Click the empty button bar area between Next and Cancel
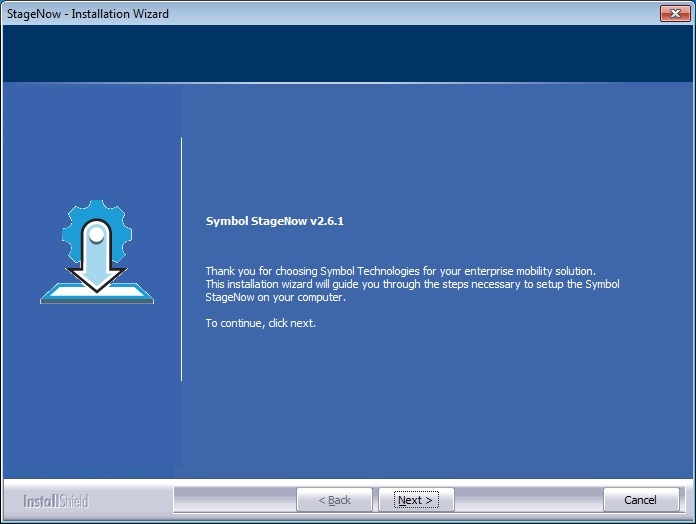The width and height of the screenshot is (696, 524). [x=528, y=500]
